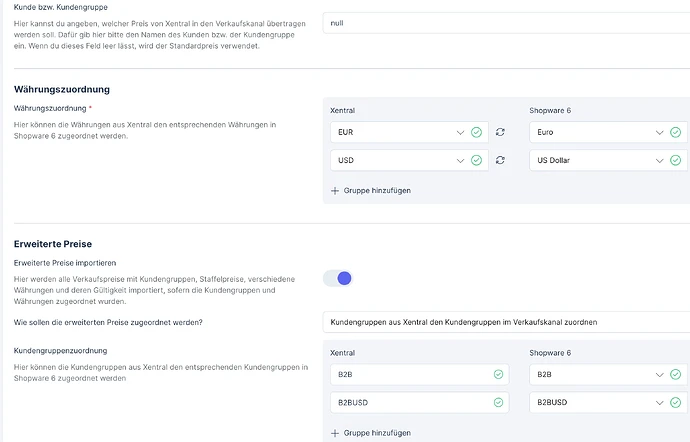Image resolution: width=690 pixels, height=442 pixels.
Task: Click the Erweiterte Preise section heading
Action: pyautogui.click(x=53, y=244)
